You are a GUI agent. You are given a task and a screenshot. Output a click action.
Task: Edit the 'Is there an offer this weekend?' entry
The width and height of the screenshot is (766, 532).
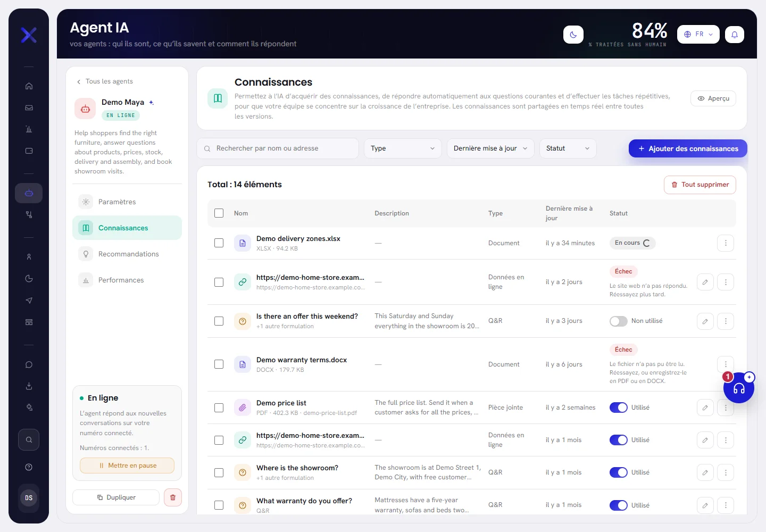(x=705, y=321)
